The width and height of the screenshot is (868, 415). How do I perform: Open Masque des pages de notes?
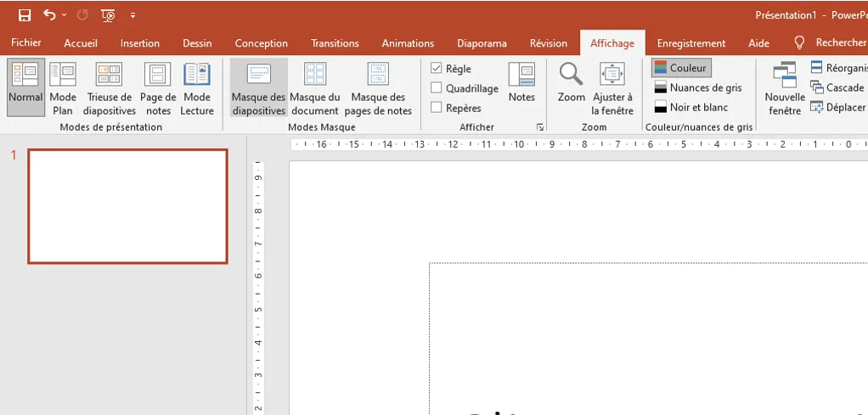click(x=378, y=87)
